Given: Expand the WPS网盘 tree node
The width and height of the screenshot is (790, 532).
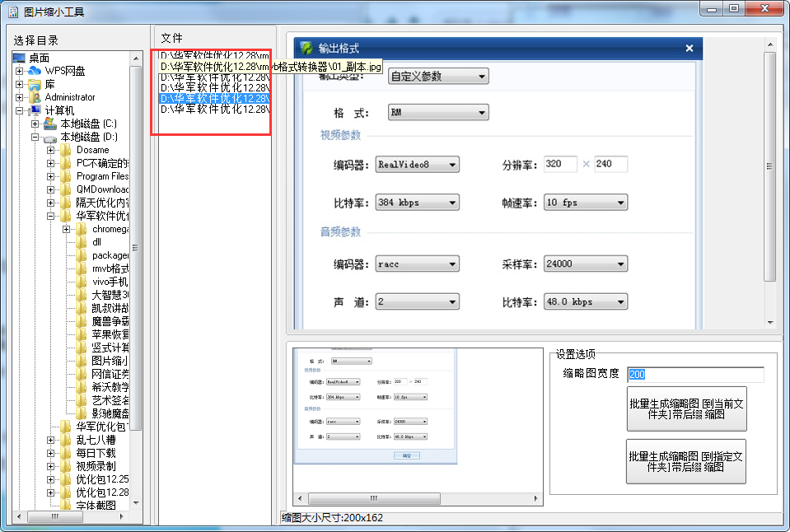Looking at the screenshot, I should 20,72.
